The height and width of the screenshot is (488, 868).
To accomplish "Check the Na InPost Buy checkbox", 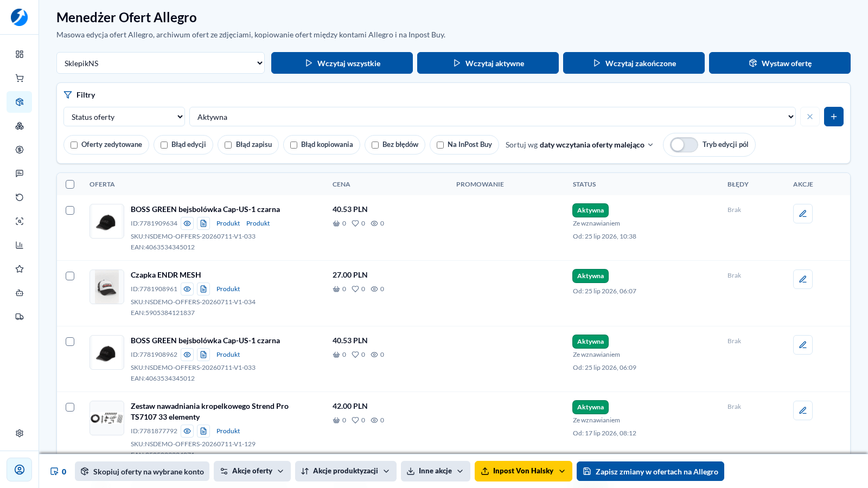I will click(x=441, y=145).
